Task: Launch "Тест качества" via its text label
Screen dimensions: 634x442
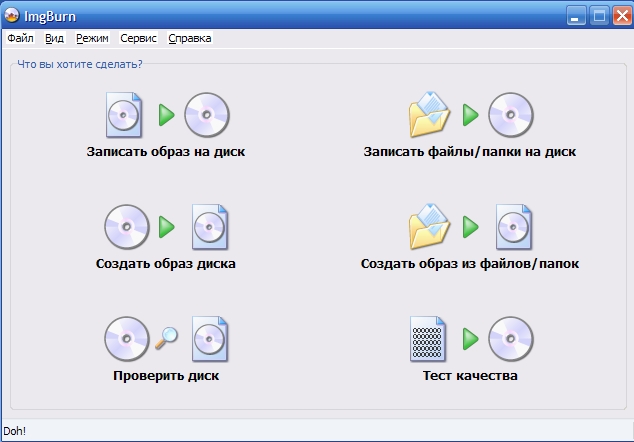Action: tap(470, 376)
